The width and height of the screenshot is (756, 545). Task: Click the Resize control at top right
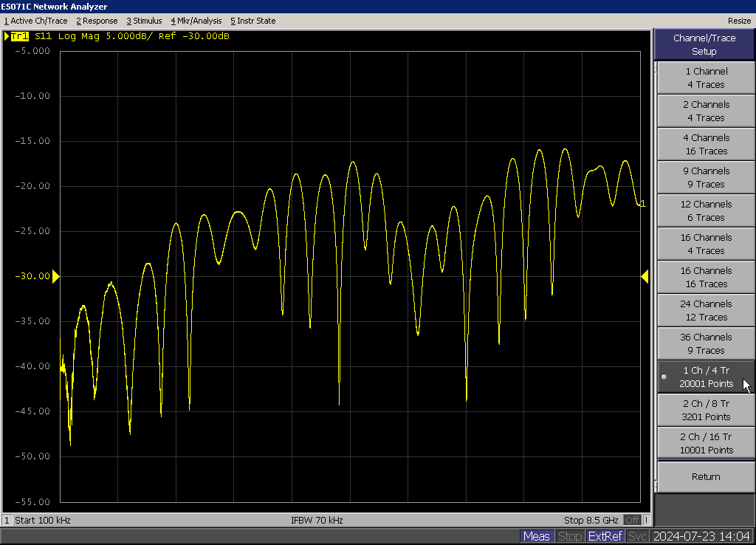(x=739, y=21)
